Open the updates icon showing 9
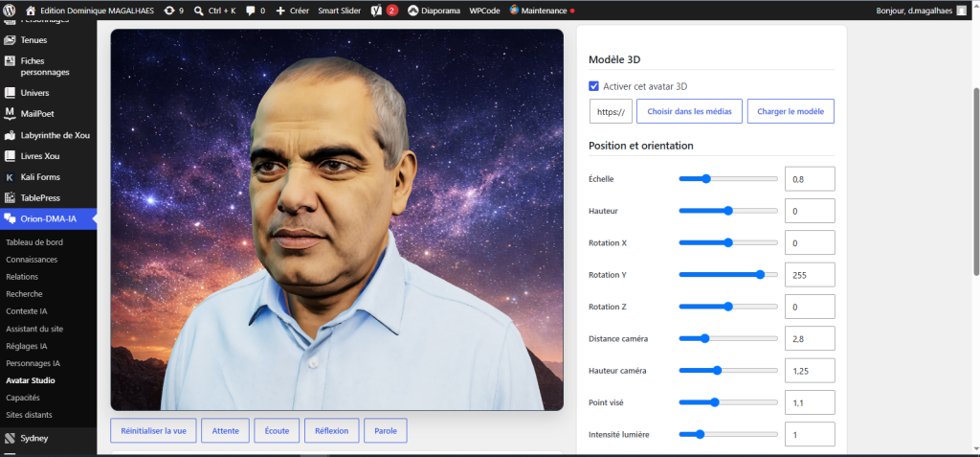 (169, 11)
